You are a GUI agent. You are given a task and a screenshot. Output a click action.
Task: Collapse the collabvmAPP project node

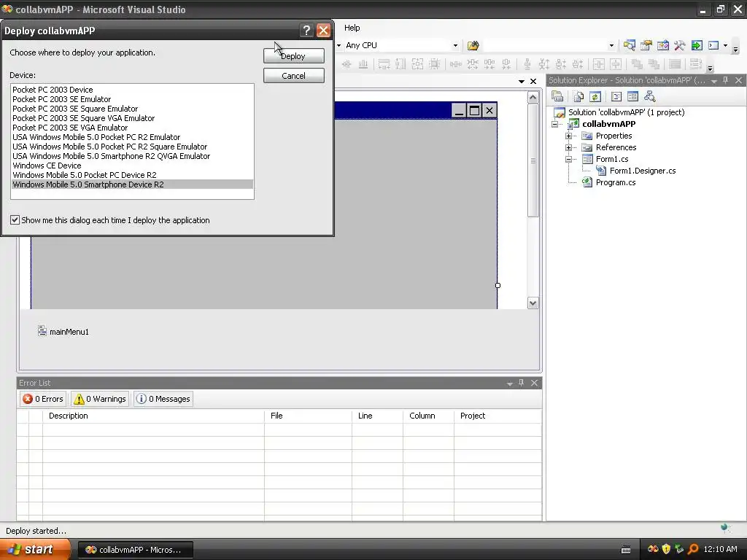pyautogui.click(x=554, y=124)
